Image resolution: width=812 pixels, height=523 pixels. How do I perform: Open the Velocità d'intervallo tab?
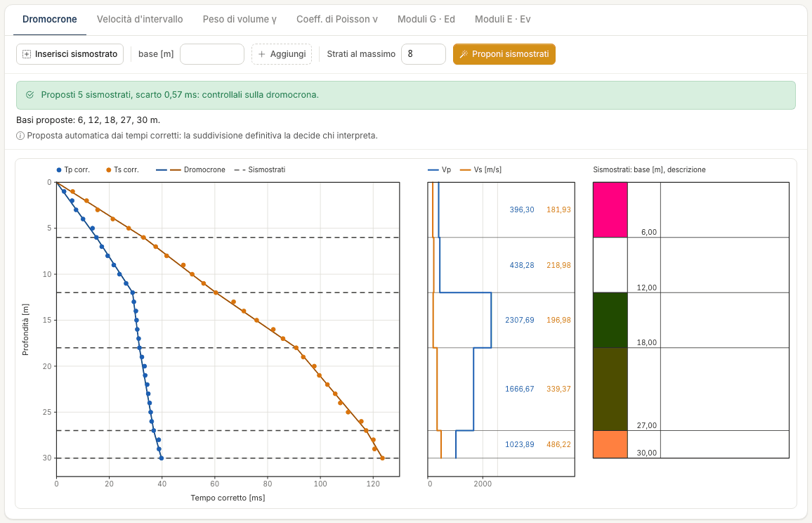click(x=140, y=19)
